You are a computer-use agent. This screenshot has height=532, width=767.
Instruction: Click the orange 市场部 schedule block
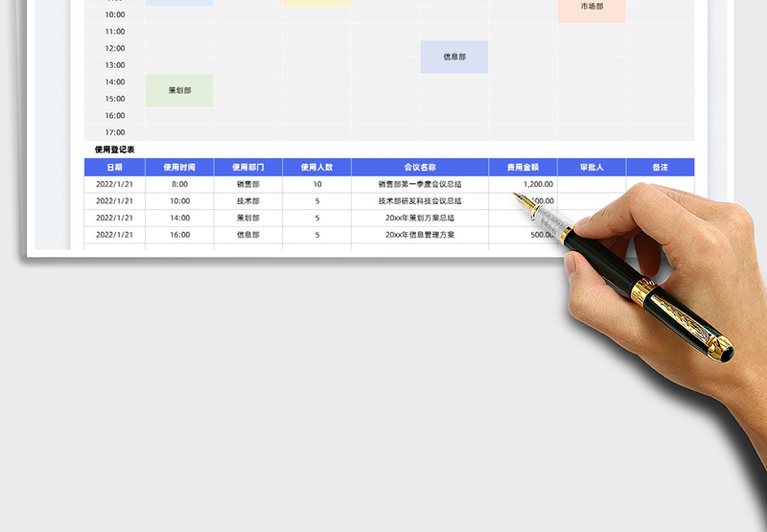coord(592,8)
